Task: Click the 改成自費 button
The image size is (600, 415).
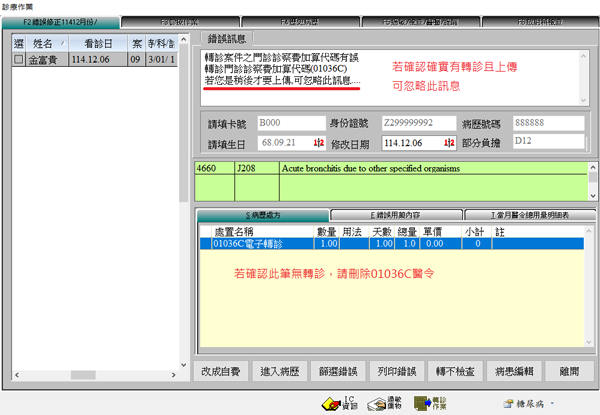Action: click(x=219, y=371)
